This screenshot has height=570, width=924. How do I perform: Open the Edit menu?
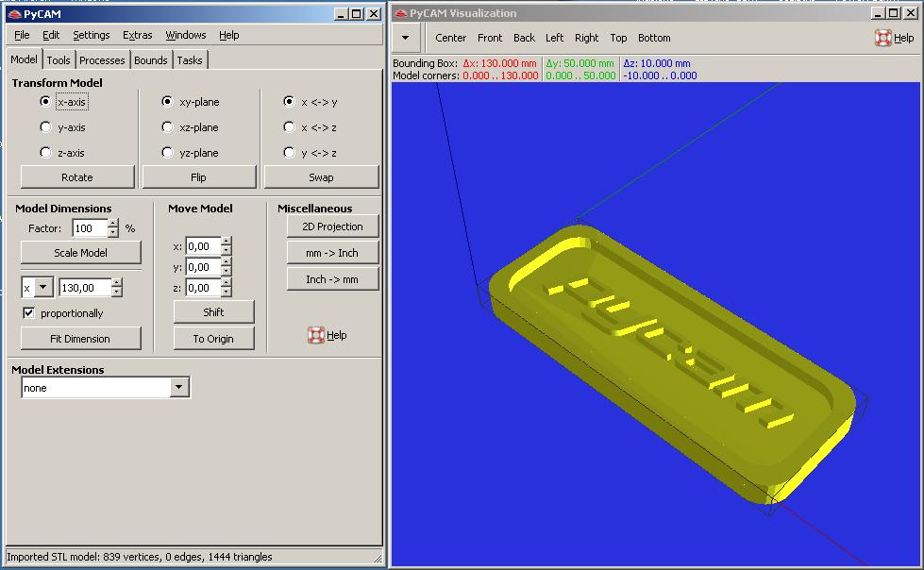pos(51,35)
